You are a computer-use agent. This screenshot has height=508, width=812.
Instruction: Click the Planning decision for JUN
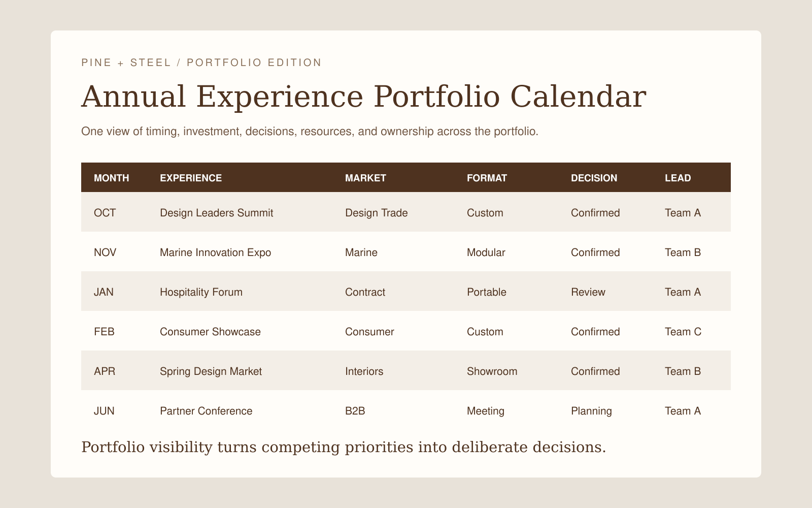click(x=591, y=411)
